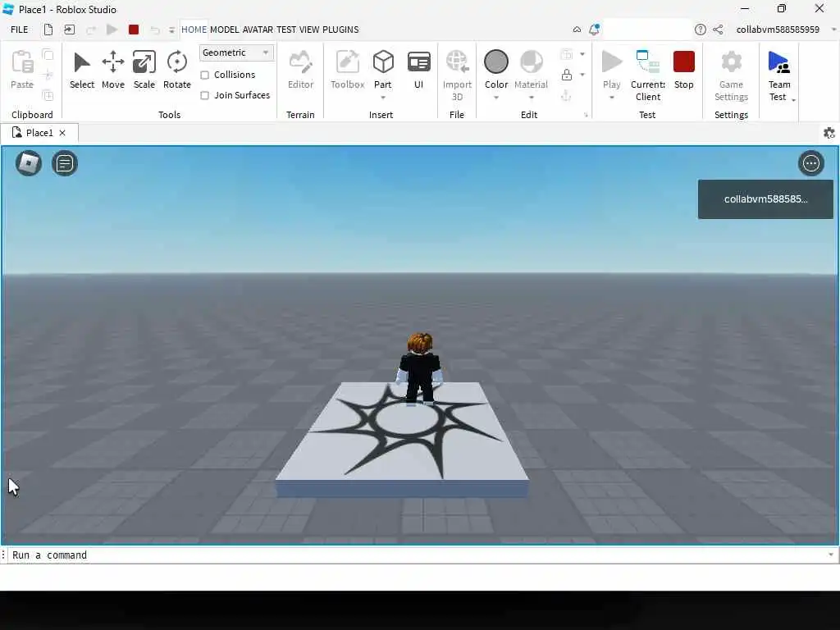Switch to the AVATAR ribbon tab

(258, 30)
